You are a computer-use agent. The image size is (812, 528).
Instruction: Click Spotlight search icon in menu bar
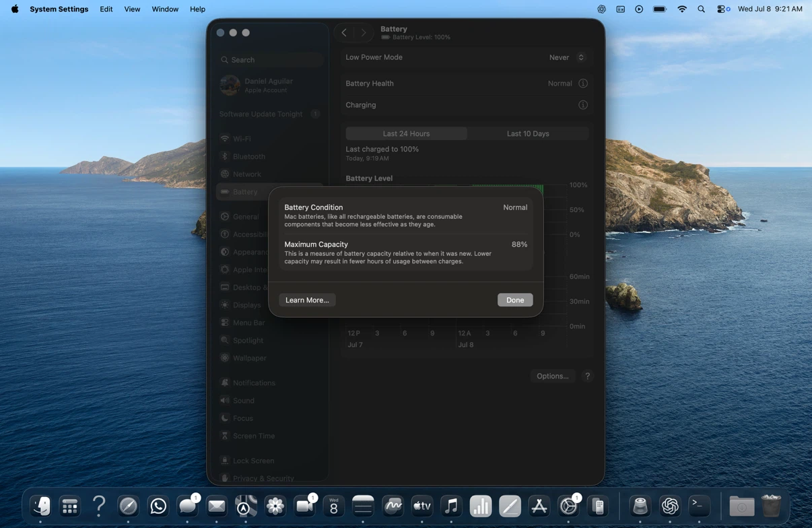[x=702, y=9]
